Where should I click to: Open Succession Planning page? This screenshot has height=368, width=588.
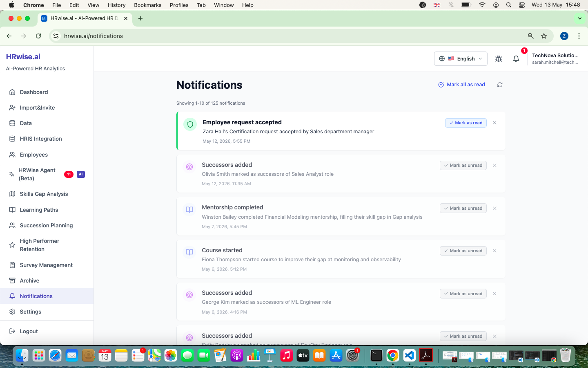(47, 225)
